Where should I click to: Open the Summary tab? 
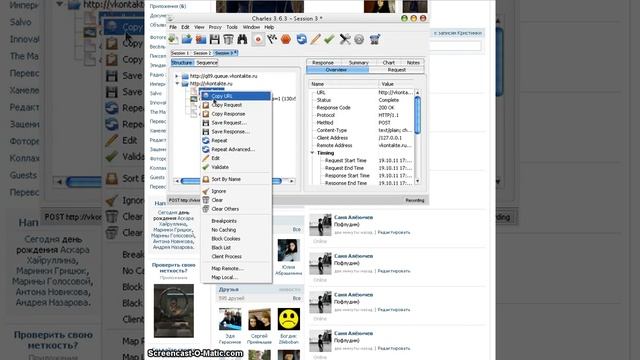pyautogui.click(x=358, y=62)
